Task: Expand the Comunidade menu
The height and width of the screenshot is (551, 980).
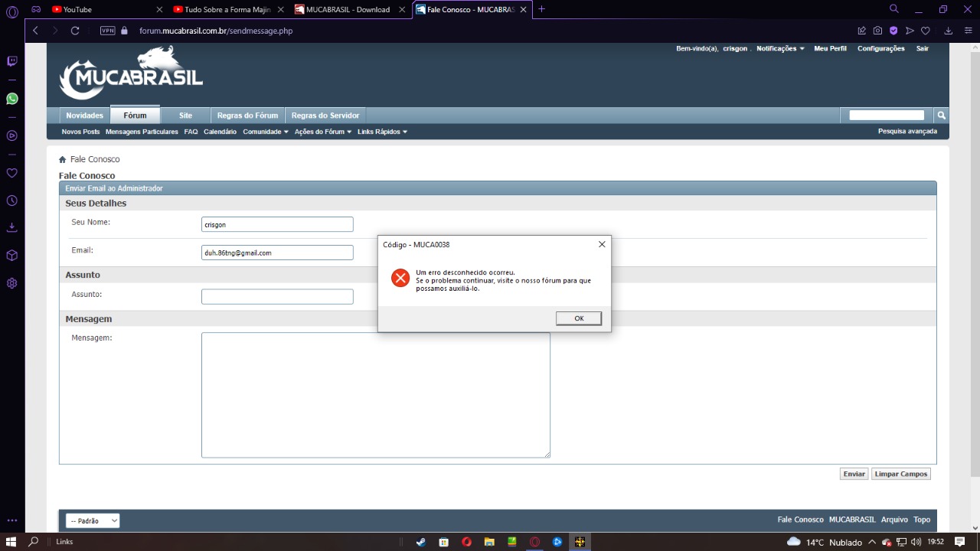Action: point(265,132)
